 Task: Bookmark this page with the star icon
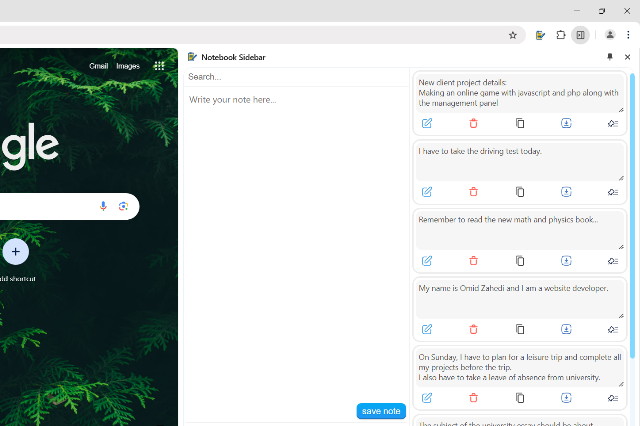coord(513,35)
